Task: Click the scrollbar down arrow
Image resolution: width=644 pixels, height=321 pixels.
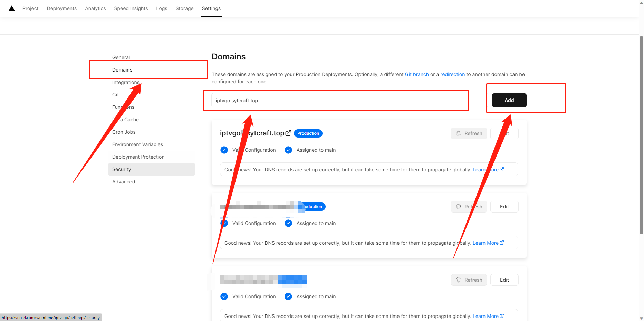Action: (x=641, y=318)
